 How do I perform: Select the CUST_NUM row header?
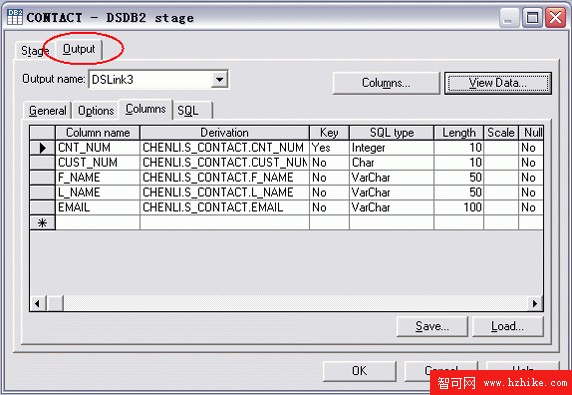coord(42,163)
